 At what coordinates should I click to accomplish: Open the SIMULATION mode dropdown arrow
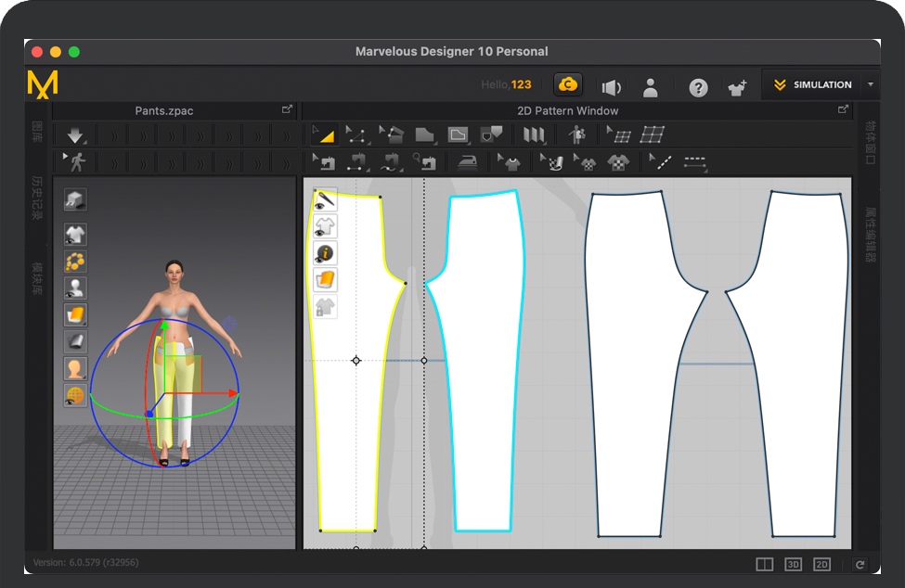871,84
